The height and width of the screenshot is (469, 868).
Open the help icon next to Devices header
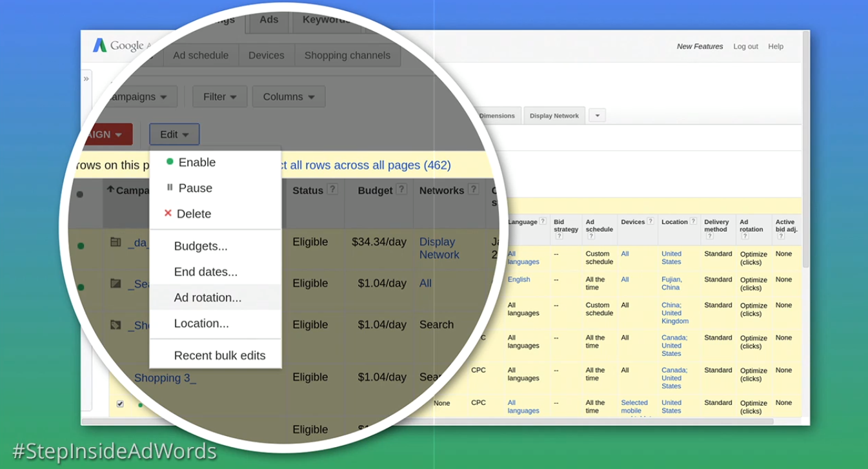651,222
